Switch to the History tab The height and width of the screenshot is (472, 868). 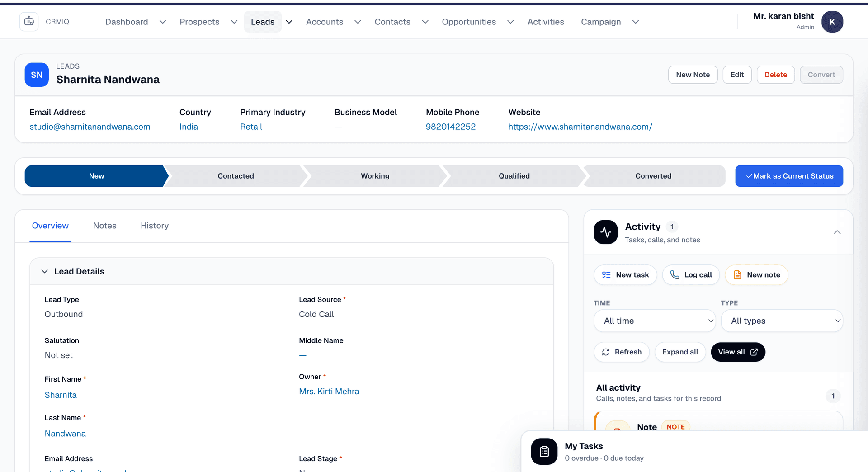click(155, 226)
